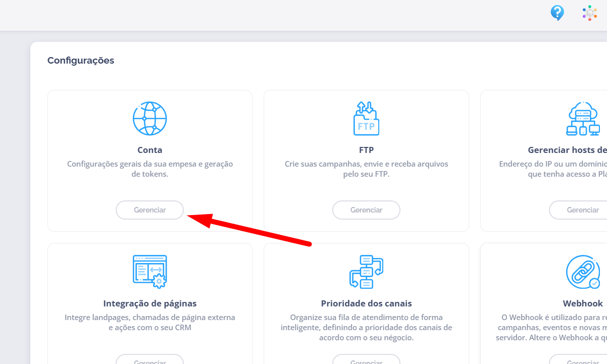Click the Conta globe icon
The width and height of the screenshot is (607, 364).
(x=150, y=119)
